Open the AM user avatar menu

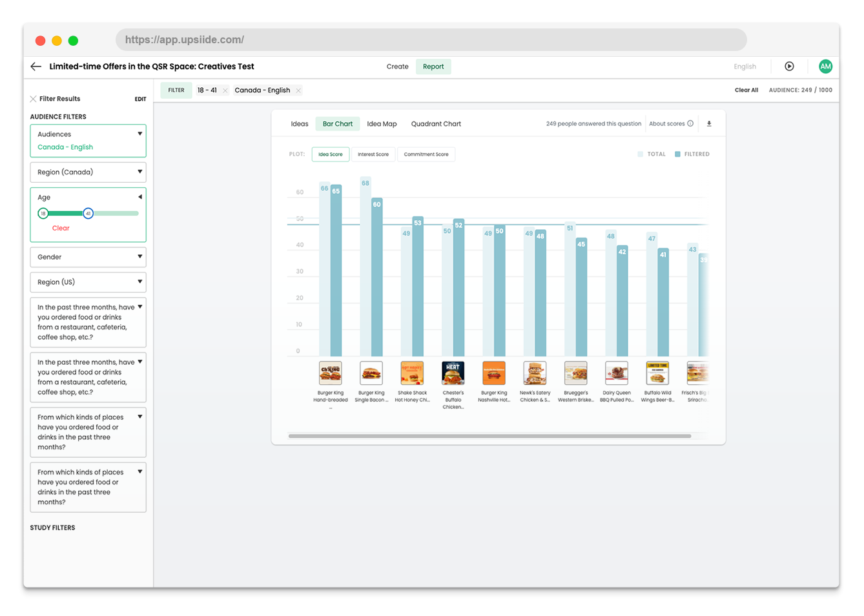[x=825, y=67]
